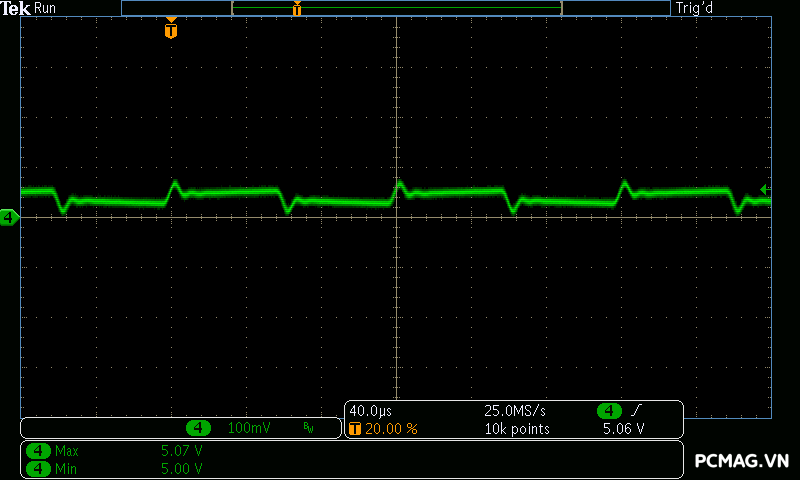
Task: Click the rising edge trigger slope icon
Action: [636, 411]
